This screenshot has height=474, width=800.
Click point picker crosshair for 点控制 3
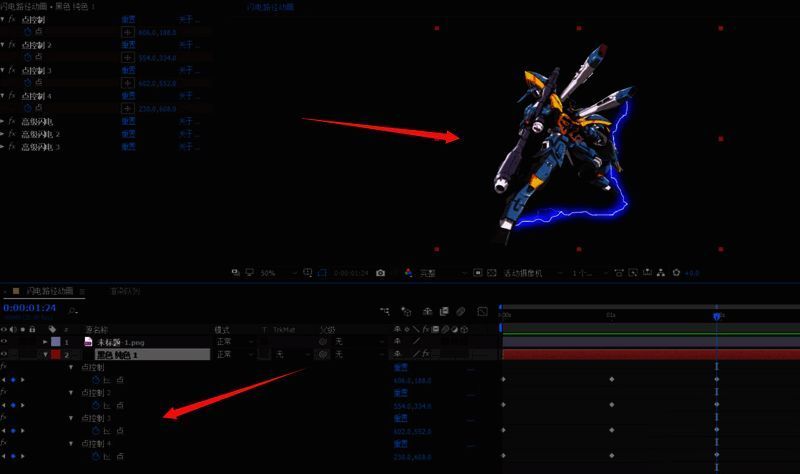coord(128,83)
